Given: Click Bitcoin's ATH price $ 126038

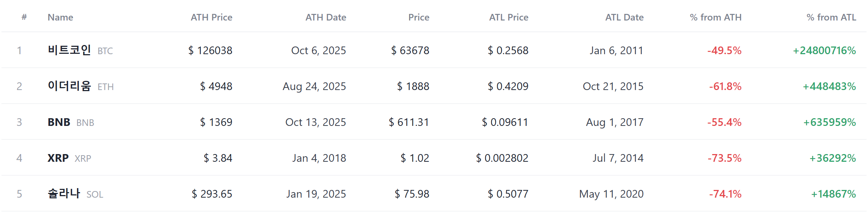Looking at the screenshot, I should (210, 50).
